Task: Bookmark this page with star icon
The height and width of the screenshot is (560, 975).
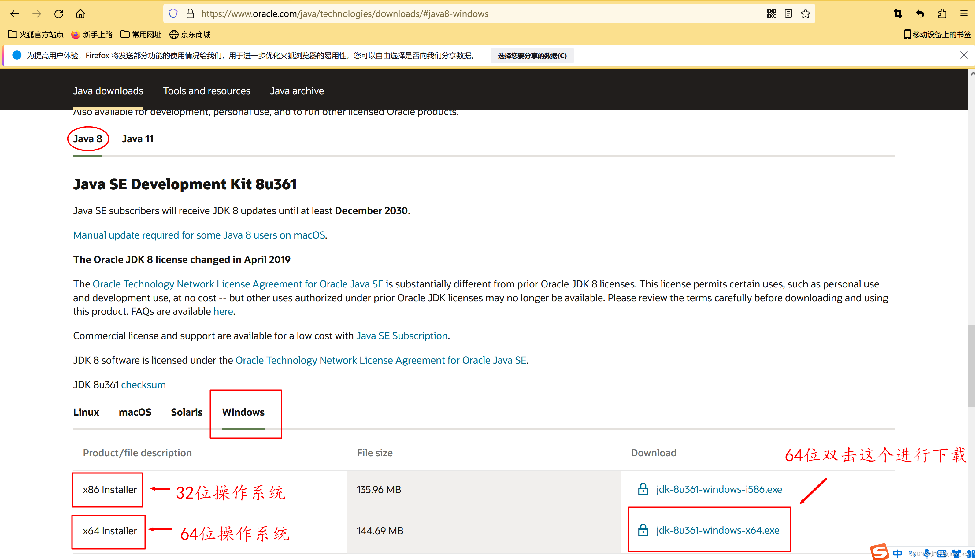Action: [x=805, y=14]
